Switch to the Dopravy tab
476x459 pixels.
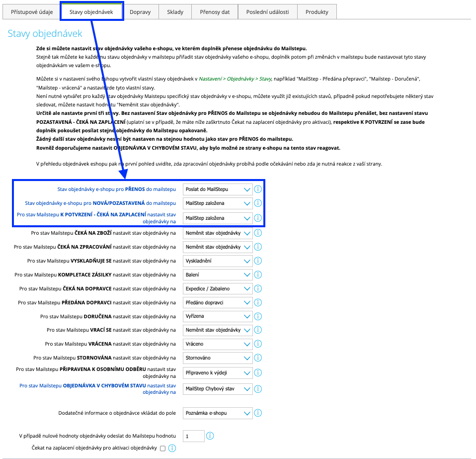coord(141,11)
